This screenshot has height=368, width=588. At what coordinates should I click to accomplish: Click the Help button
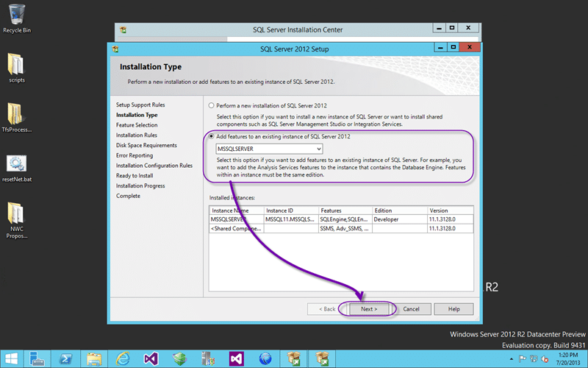click(453, 309)
